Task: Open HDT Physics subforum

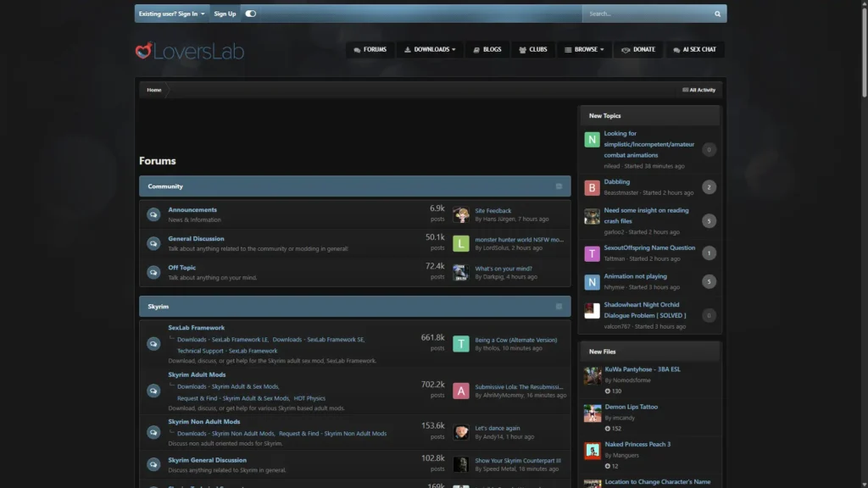Action: pos(309,398)
